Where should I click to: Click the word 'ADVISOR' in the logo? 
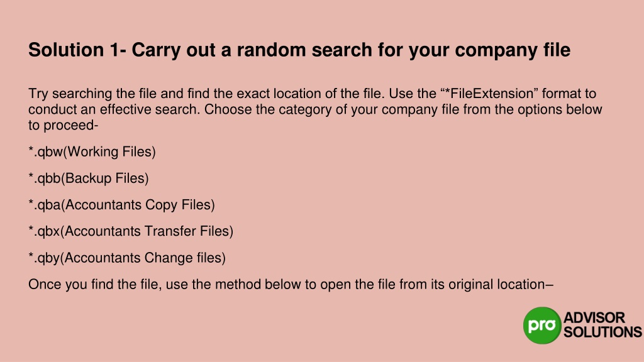pos(594,317)
